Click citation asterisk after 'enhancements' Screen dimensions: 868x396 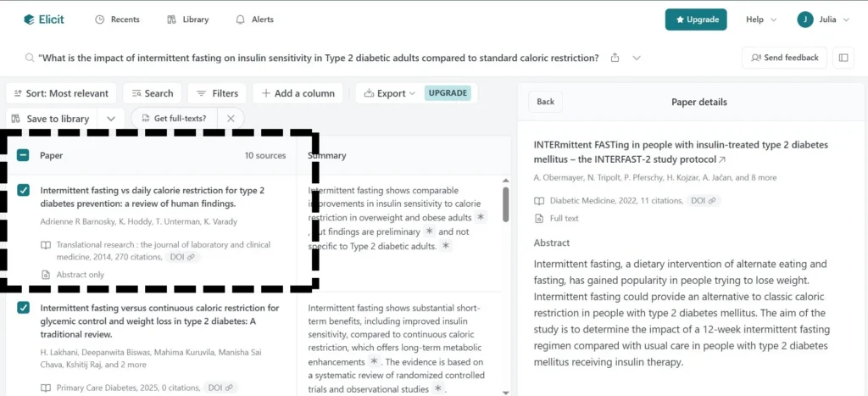[x=374, y=362]
